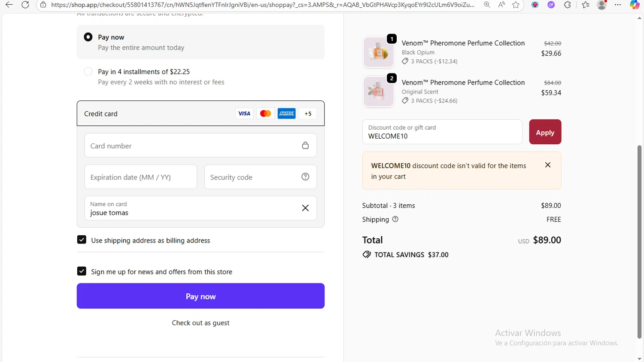Open the Security code help question mark

305,176
